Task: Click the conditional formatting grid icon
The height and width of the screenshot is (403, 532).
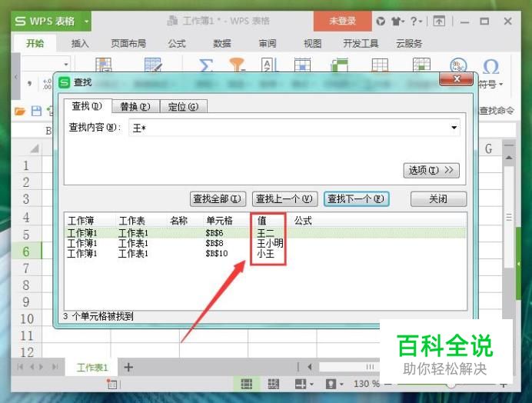Action: 104,65
